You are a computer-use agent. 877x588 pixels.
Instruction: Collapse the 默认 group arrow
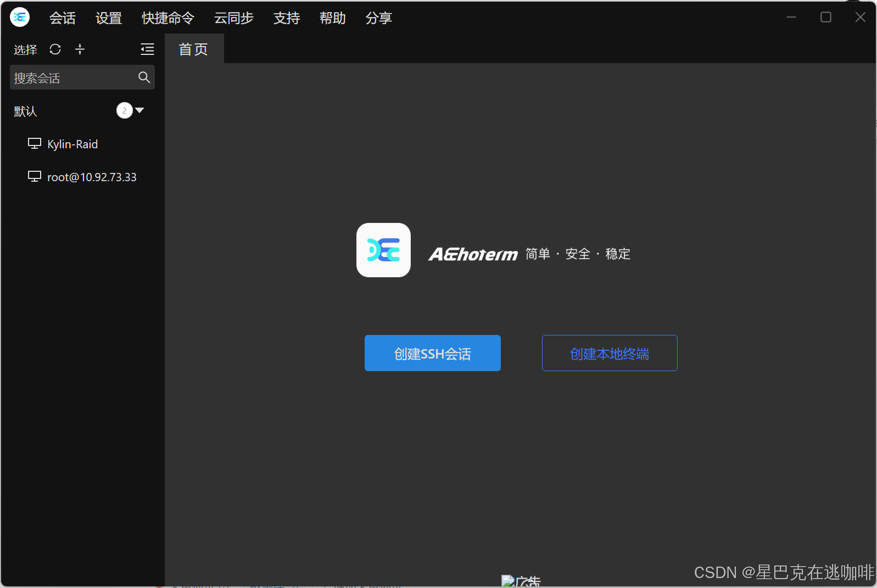(x=139, y=110)
